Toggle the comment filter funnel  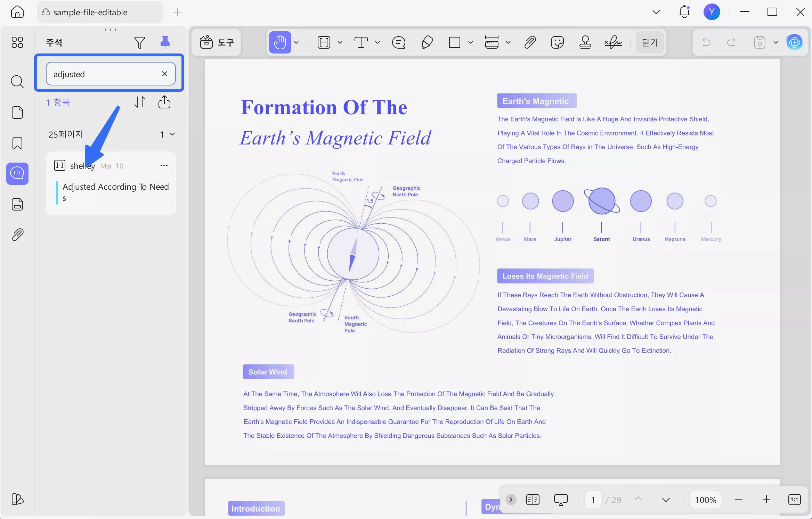click(x=139, y=42)
